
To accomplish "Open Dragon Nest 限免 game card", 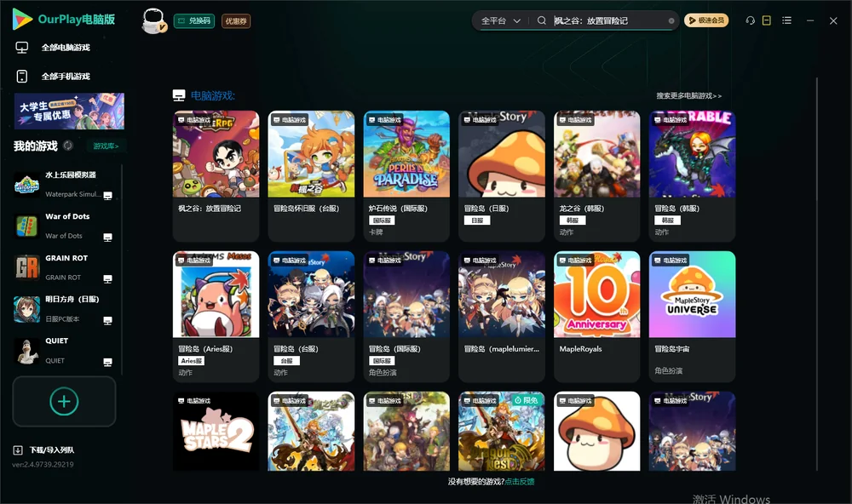I will 502,432.
